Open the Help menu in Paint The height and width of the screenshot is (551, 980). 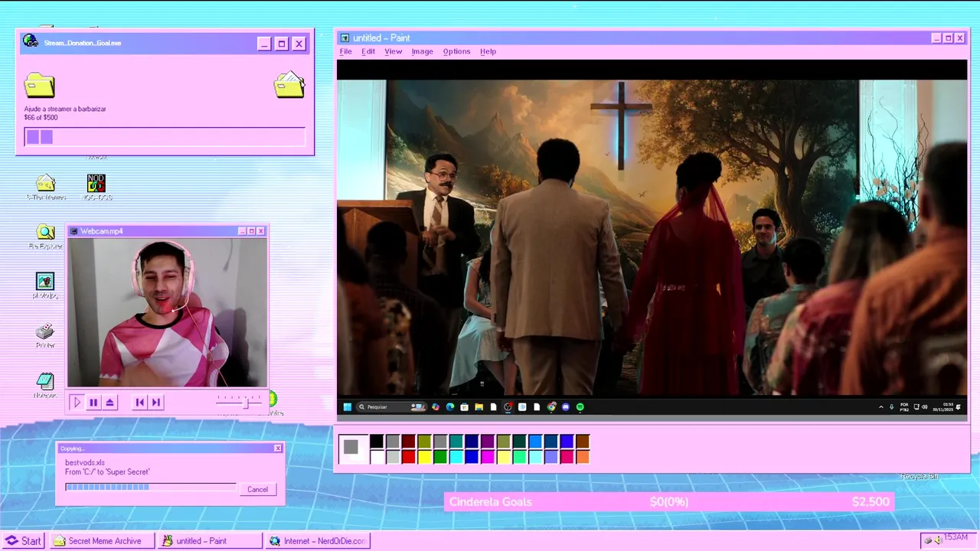(488, 51)
